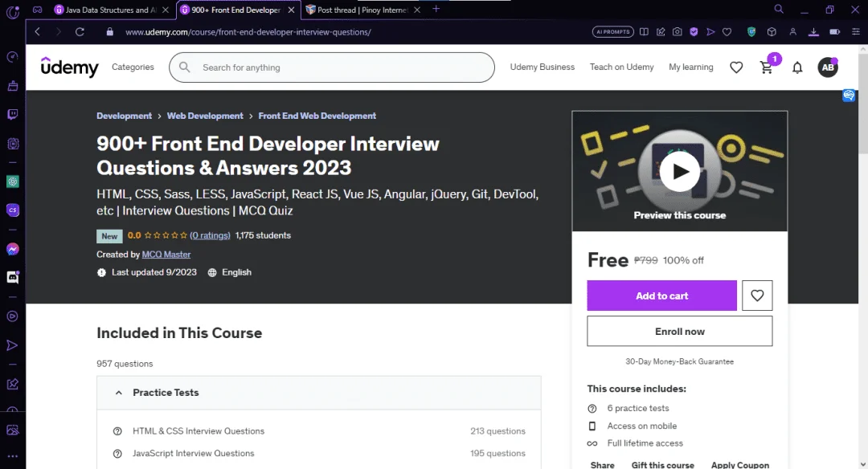
Task: Go to Web Development breadcrumb
Action: 205,116
